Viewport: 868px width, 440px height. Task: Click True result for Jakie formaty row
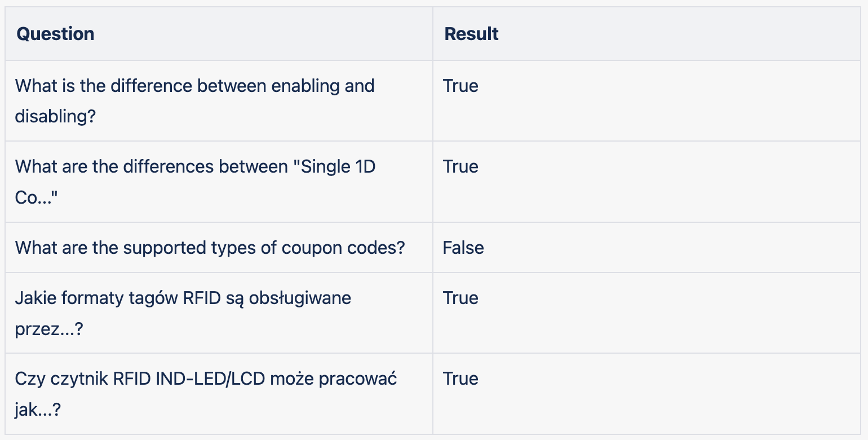(x=460, y=298)
